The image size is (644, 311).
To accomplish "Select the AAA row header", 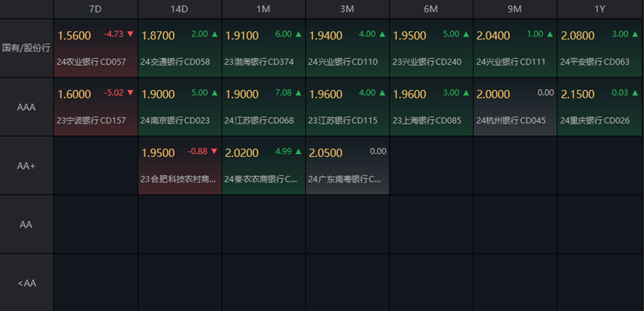I will (26, 107).
